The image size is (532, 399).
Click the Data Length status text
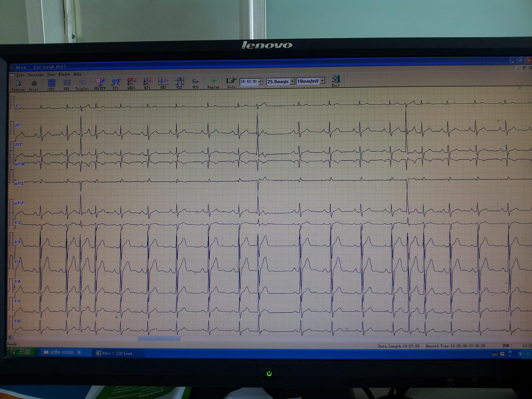click(399, 346)
